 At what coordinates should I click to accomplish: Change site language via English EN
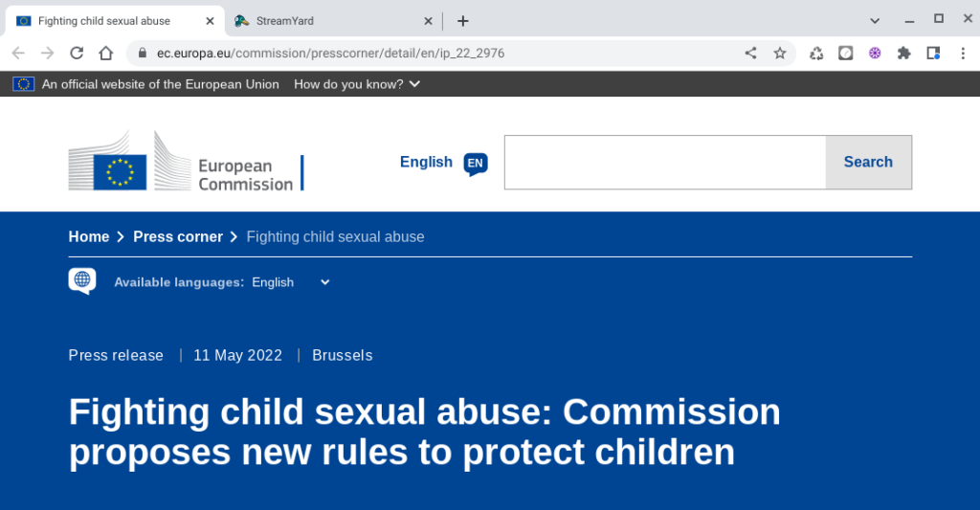(x=443, y=163)
